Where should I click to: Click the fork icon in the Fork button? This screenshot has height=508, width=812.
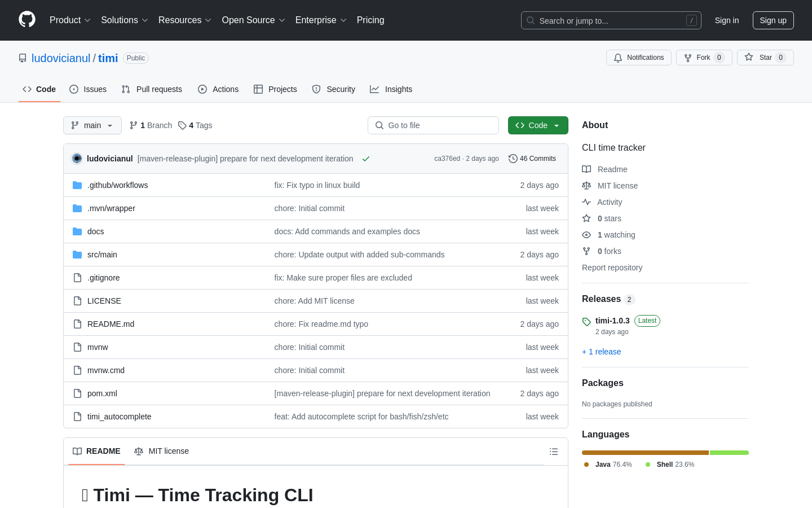click(688, 58)
